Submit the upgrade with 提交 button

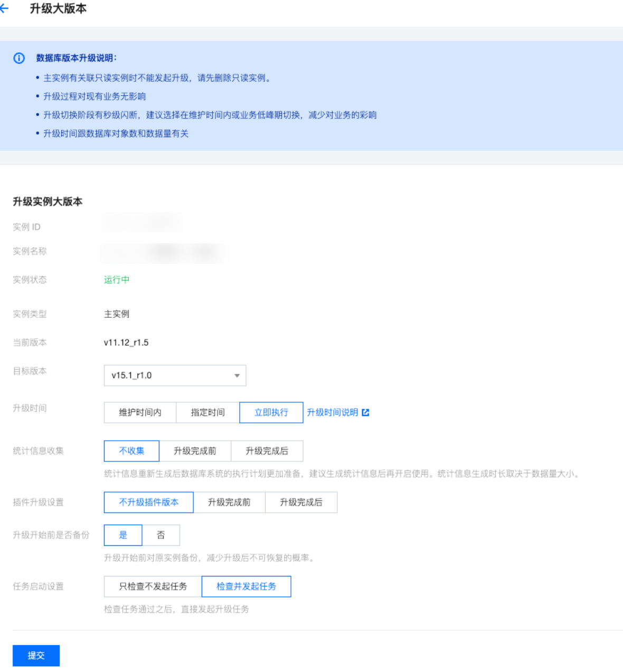point(36,656)
